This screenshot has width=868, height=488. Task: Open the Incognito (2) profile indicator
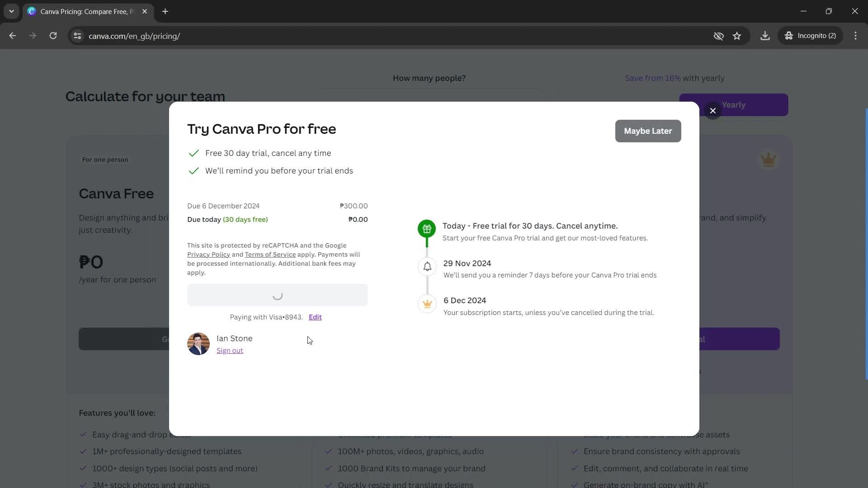point(811,36)
